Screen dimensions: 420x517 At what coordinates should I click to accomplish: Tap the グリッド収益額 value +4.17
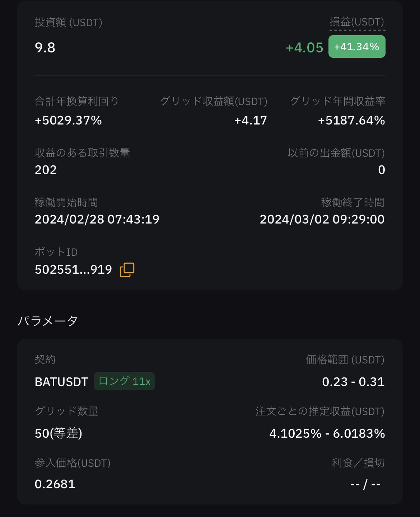pos(251,120)
